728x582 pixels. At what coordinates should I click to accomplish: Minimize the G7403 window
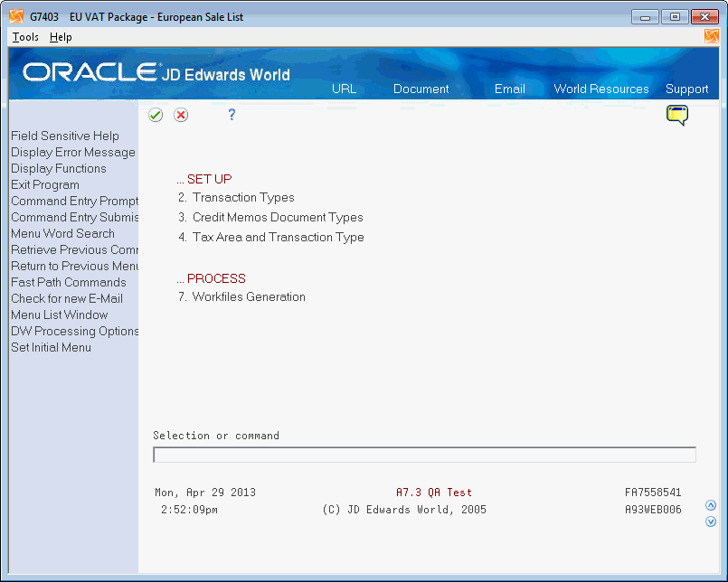645,17
